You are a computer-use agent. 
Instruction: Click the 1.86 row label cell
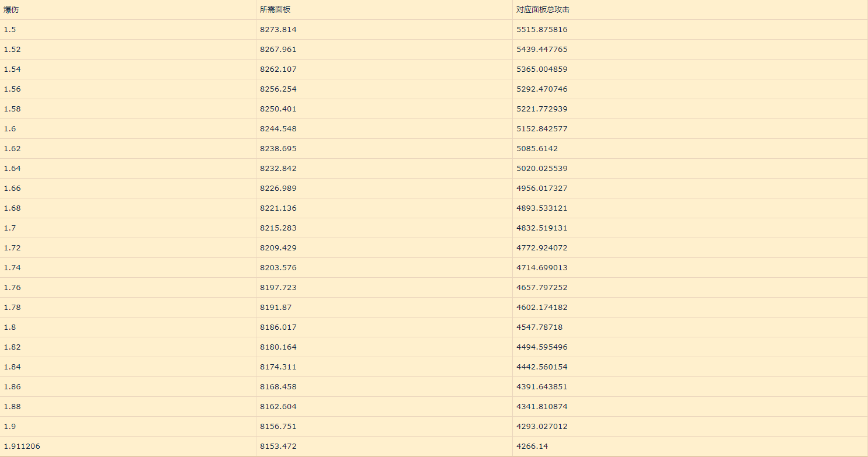click(x=128, y=386)
